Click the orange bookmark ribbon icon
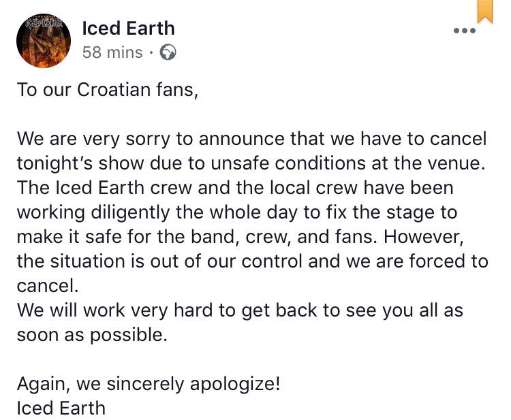 (x=484, y=11)
